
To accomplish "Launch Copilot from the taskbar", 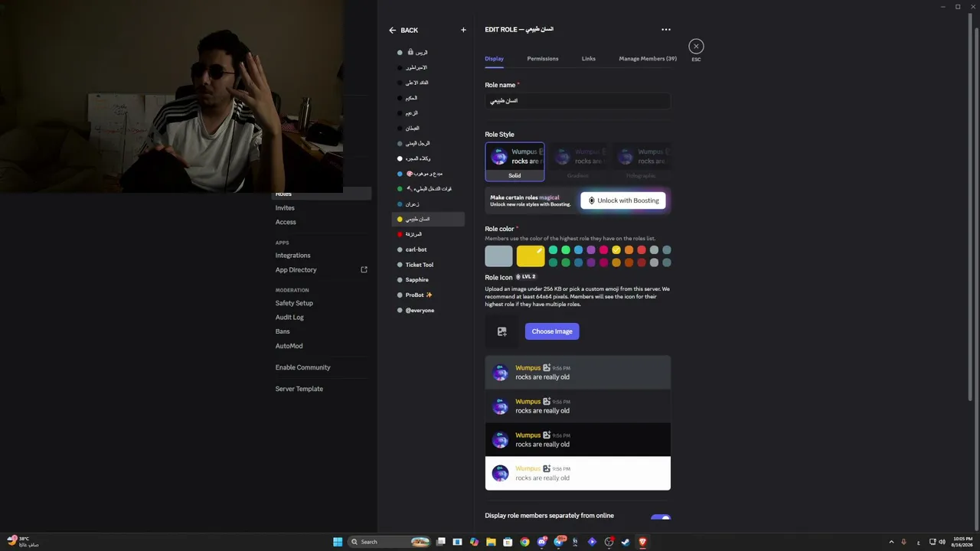I will tap(474, 542).
